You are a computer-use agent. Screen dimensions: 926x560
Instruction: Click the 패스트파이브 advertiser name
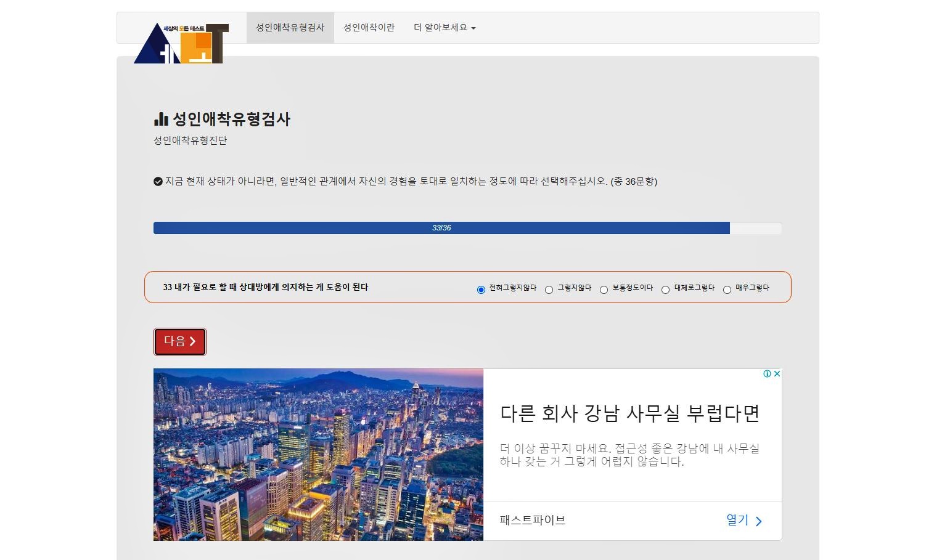tap(532, 521)
